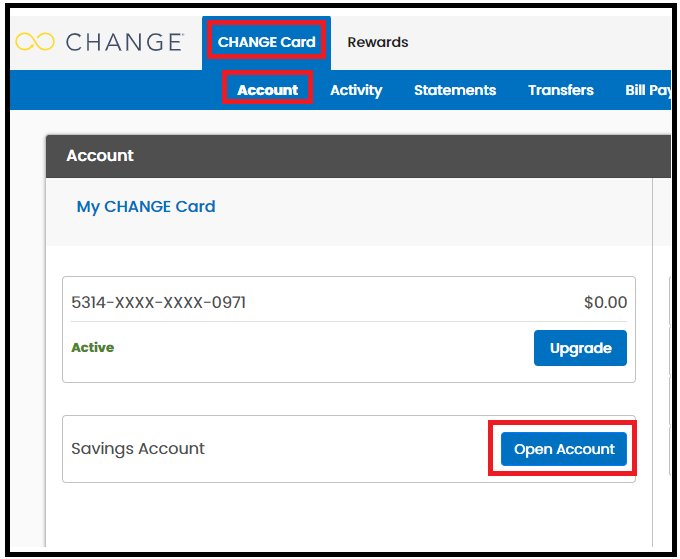This screenshot has width=680, height=559.
Task: Click the $0.00 balance amount
Action: [x=605, y=302]
